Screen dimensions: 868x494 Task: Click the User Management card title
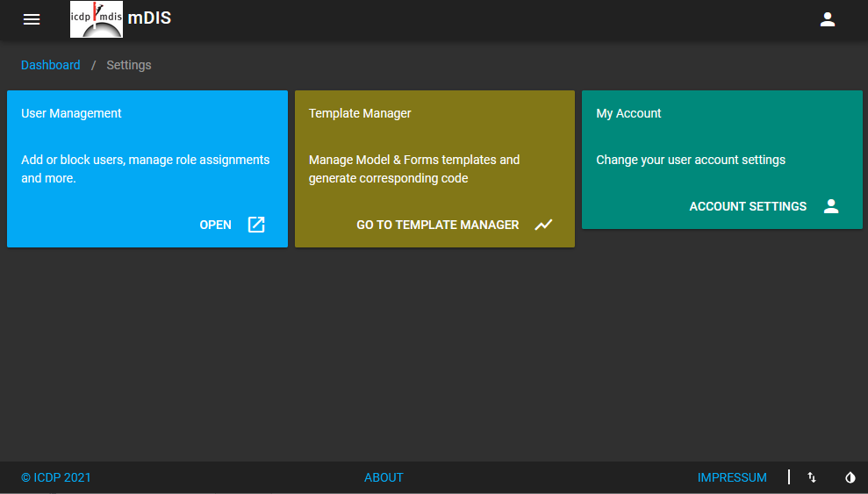(71, 113)
